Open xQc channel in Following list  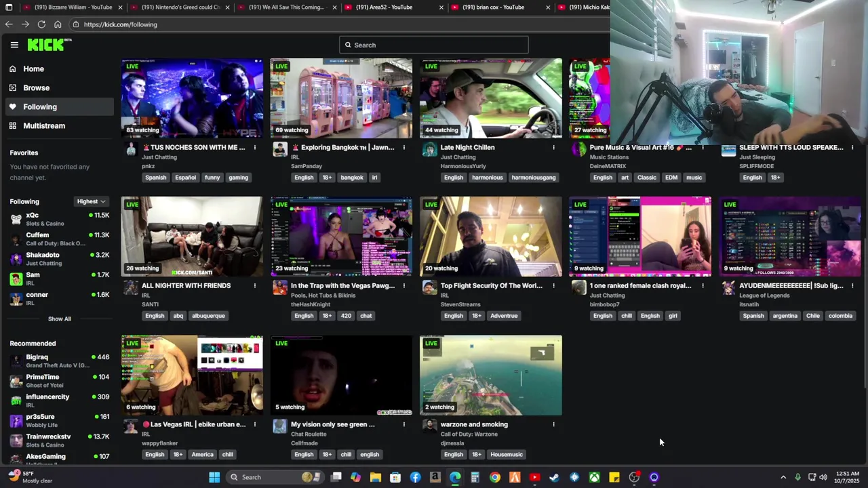point(59,219)
